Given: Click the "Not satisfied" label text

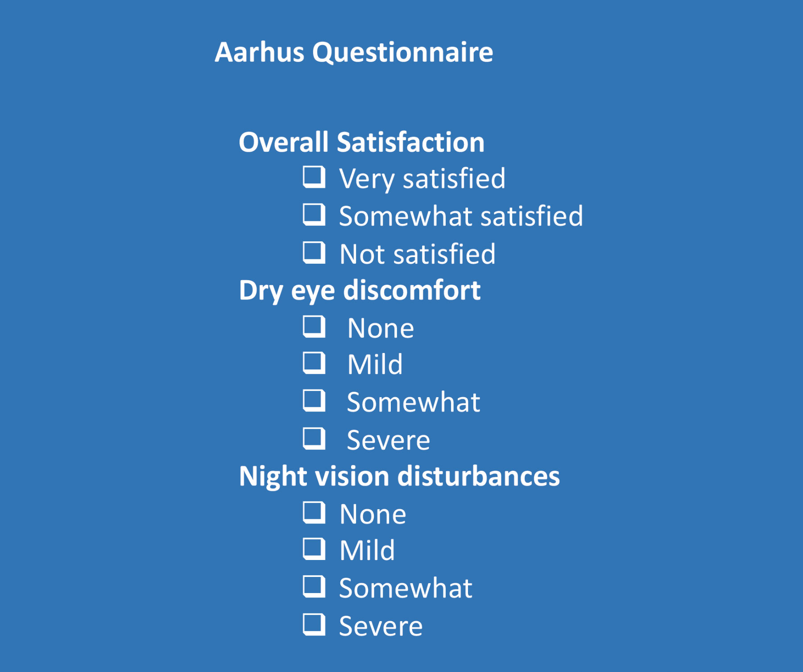Looking at the screenshot, I should tap(417, 254).
